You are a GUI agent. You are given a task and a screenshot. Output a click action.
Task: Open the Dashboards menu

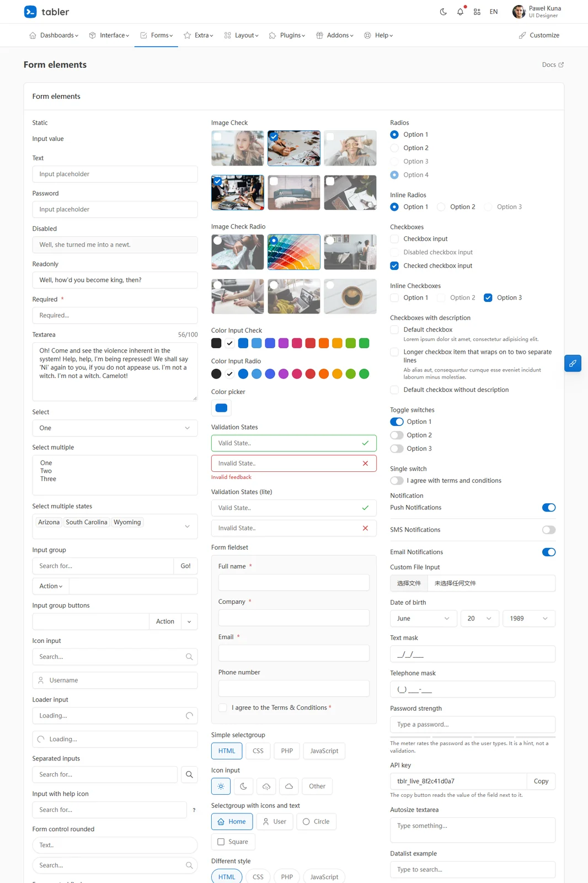(x=54, y=35)
